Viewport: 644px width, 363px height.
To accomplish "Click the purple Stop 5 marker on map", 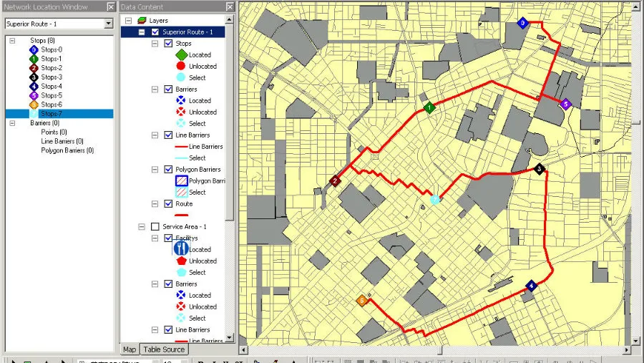I will (566, 104).
